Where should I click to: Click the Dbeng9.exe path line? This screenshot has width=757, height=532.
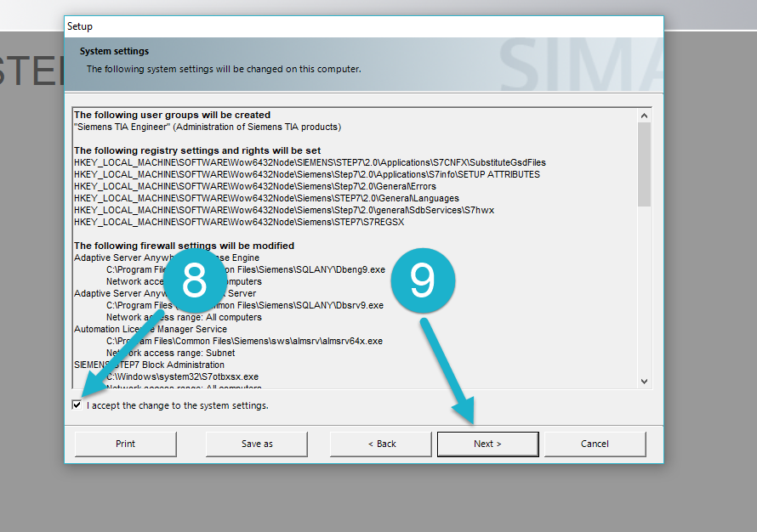[246, 269]
